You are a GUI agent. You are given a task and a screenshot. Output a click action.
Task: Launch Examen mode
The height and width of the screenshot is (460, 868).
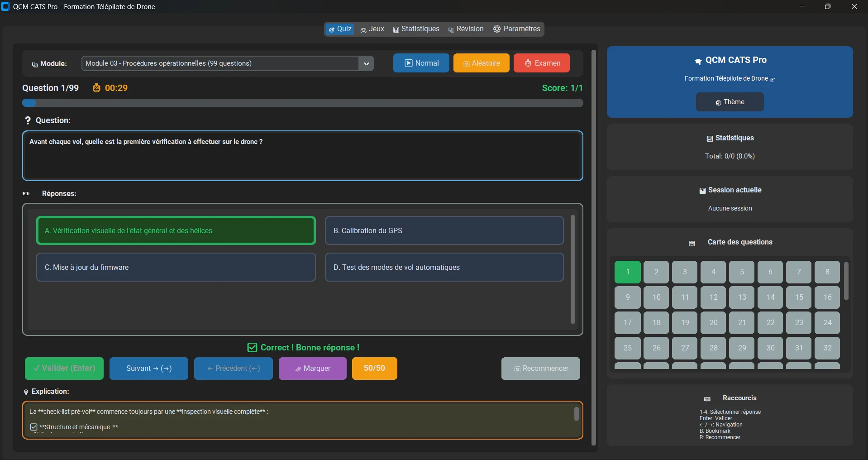click(x=541, y=63)
